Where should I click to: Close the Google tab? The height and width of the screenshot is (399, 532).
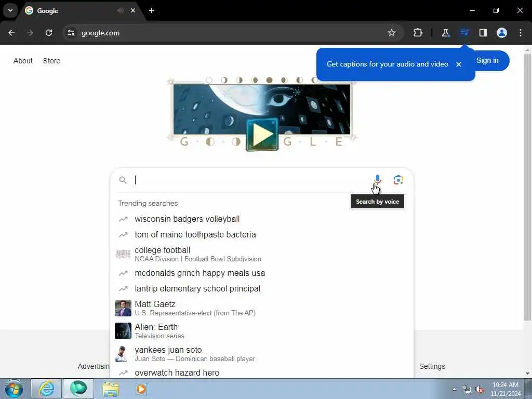click(x=133, y=10)
